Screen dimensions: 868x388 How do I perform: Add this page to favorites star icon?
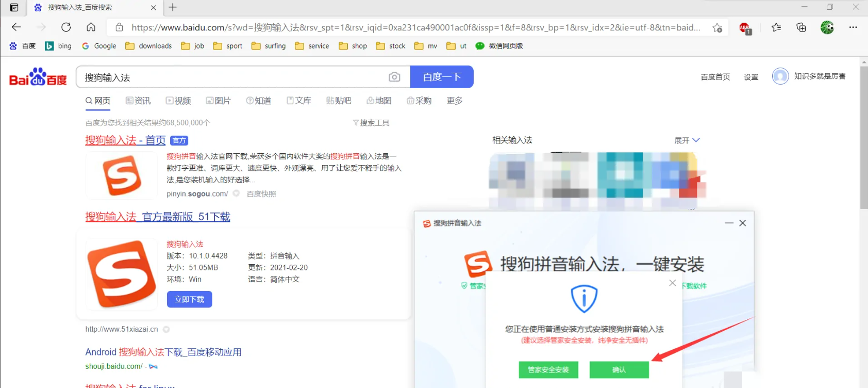(x=717, y=28)
